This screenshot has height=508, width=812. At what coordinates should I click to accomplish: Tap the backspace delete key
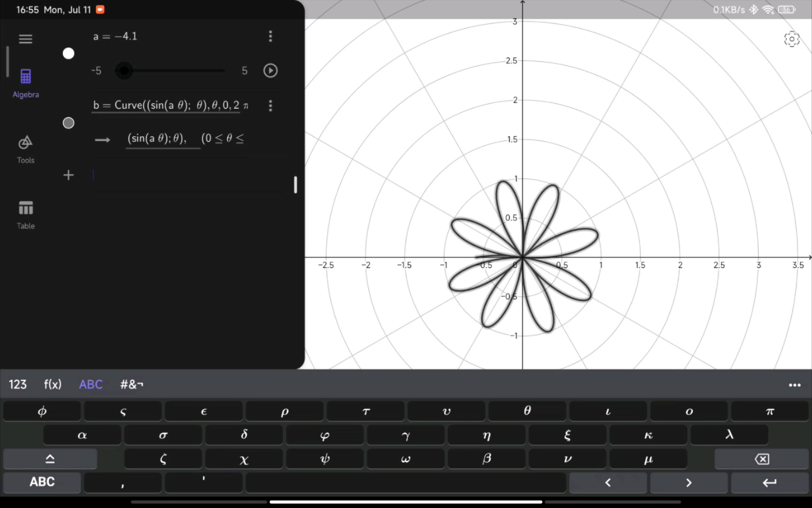pyautogui.click(x=762, y=459)
